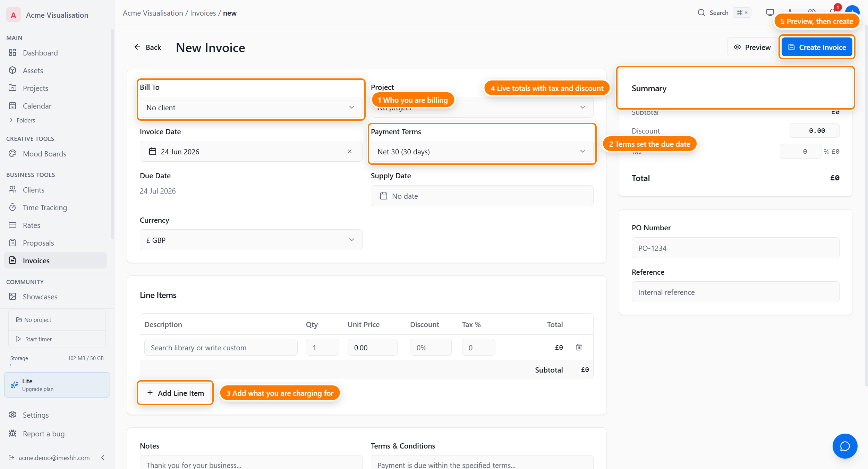Click the Unit Price field
The image size is (868, 469).
(x=372, y=347)
